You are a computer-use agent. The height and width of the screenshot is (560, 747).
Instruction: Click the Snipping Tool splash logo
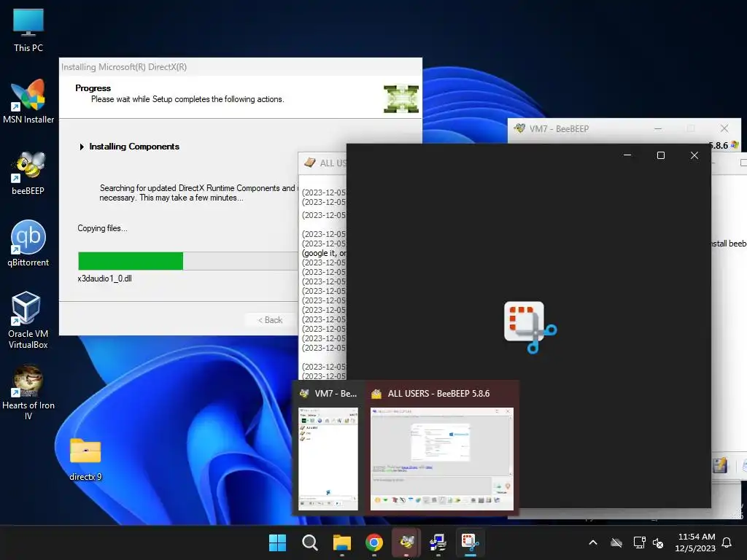[530, 327]
